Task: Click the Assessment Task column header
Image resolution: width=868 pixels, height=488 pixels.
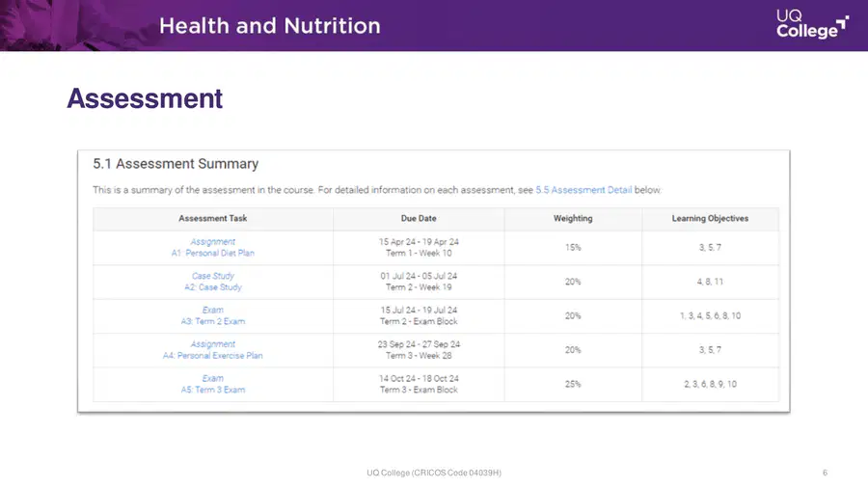Action: 212,219
